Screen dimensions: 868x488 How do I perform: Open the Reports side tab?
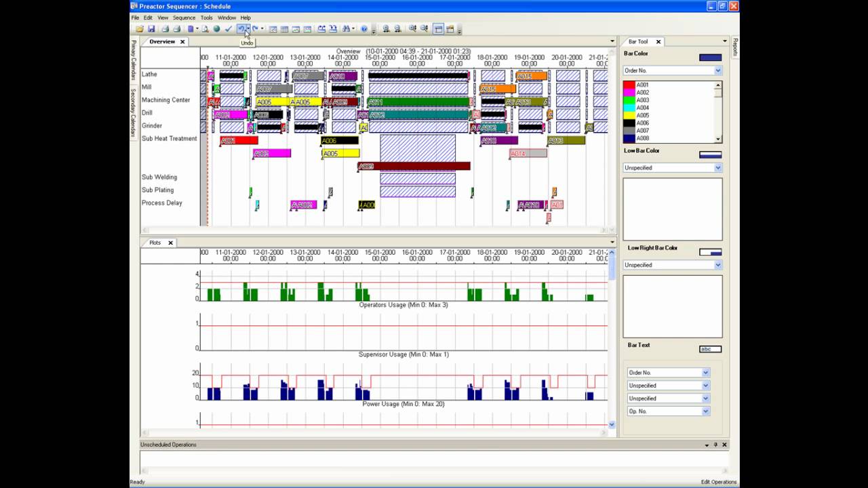(735, 47)
